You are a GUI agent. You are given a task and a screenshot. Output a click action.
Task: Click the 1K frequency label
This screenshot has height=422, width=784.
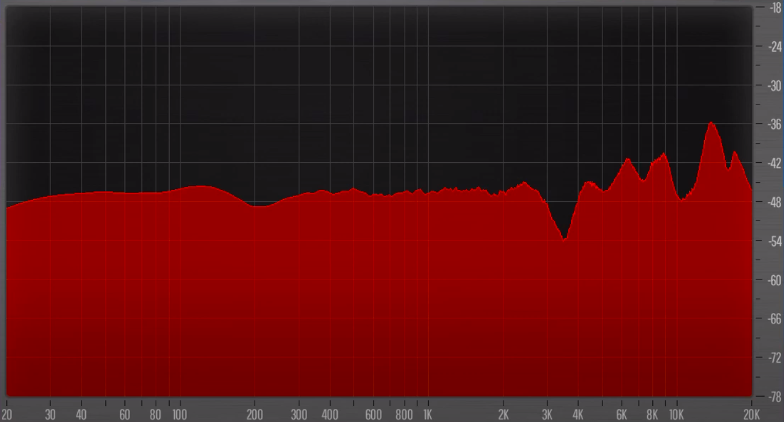[x=428, y=414]
